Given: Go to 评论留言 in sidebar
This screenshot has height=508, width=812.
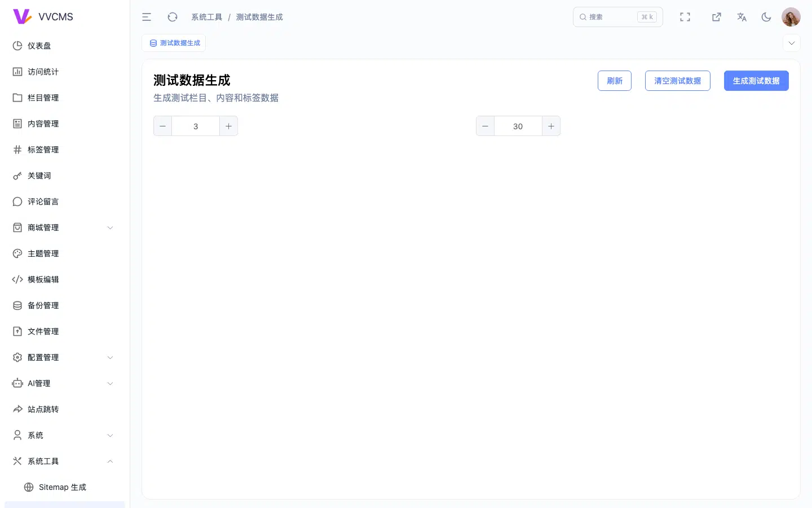Looking at the screenshot, I should coord(65,202).
